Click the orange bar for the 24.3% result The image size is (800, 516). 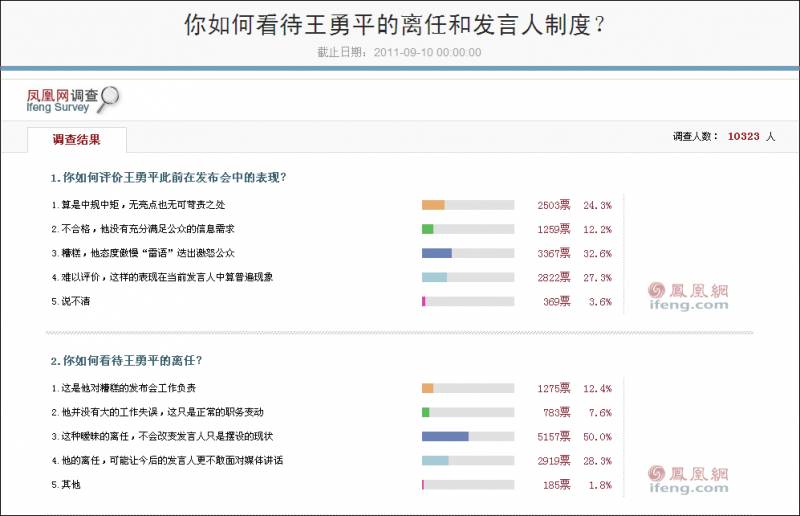click(433, 205)
